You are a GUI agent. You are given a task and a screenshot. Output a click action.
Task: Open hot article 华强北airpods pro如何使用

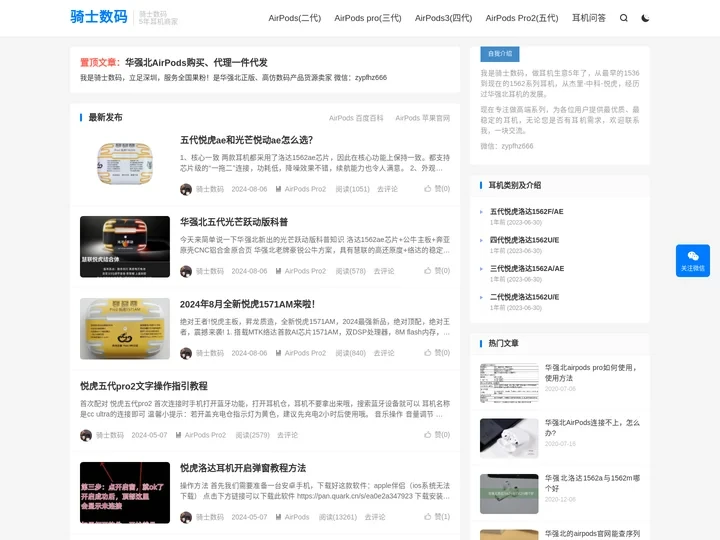click(591, 373)
